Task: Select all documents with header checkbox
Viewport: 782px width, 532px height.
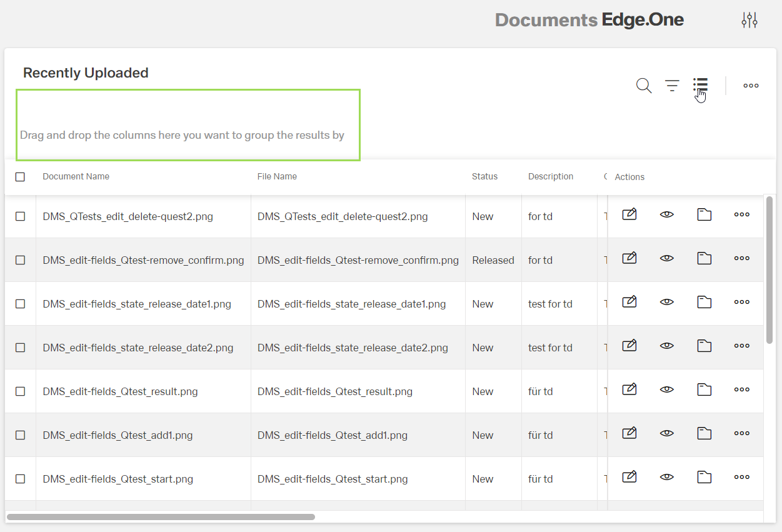Action: 20,177
